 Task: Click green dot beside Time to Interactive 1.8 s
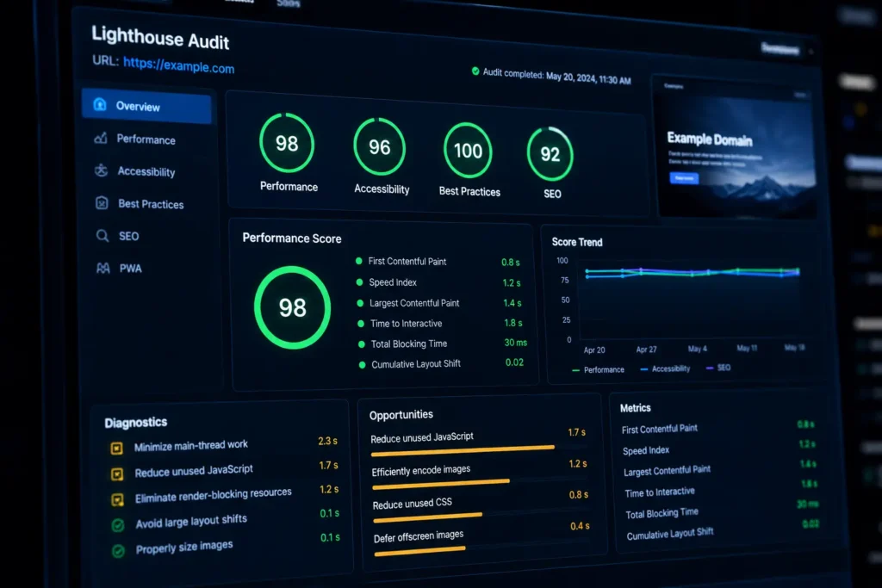[x=361, y=323]
